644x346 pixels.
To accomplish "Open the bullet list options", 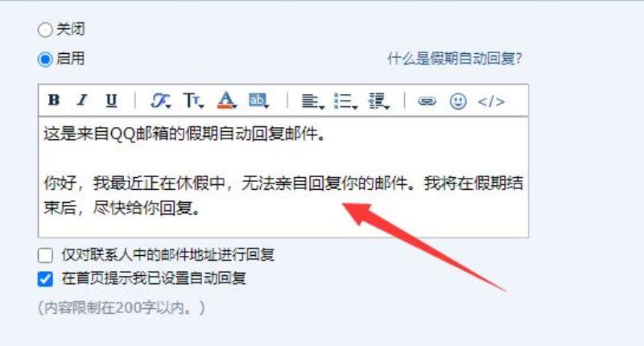I will [345, 101].
